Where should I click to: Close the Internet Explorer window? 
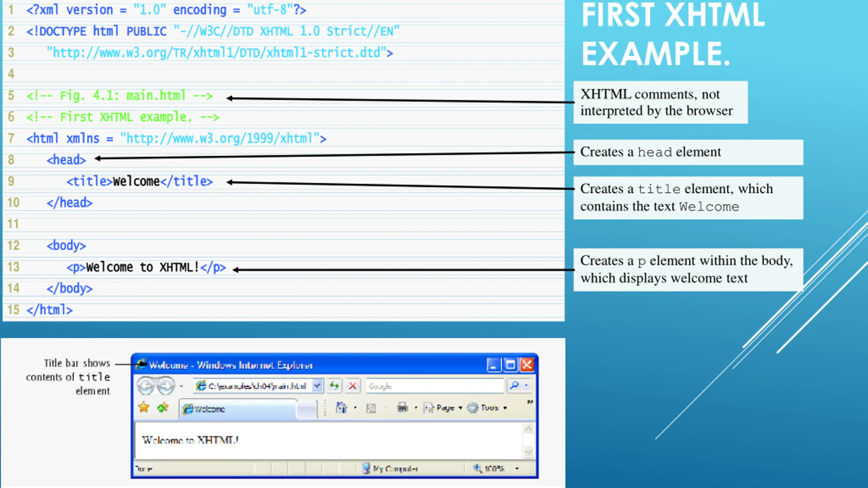527,365
